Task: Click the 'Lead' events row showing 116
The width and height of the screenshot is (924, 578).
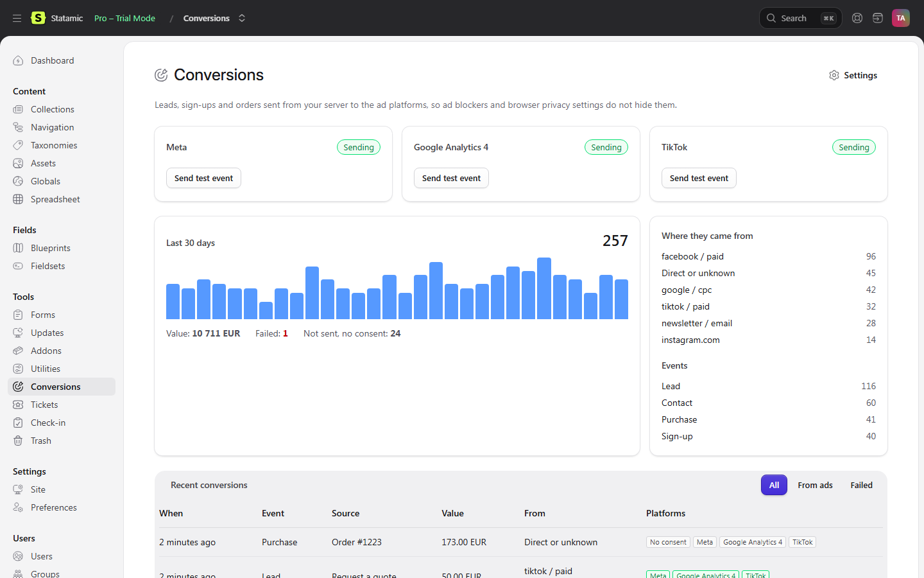Action: [x=769, y=386]
